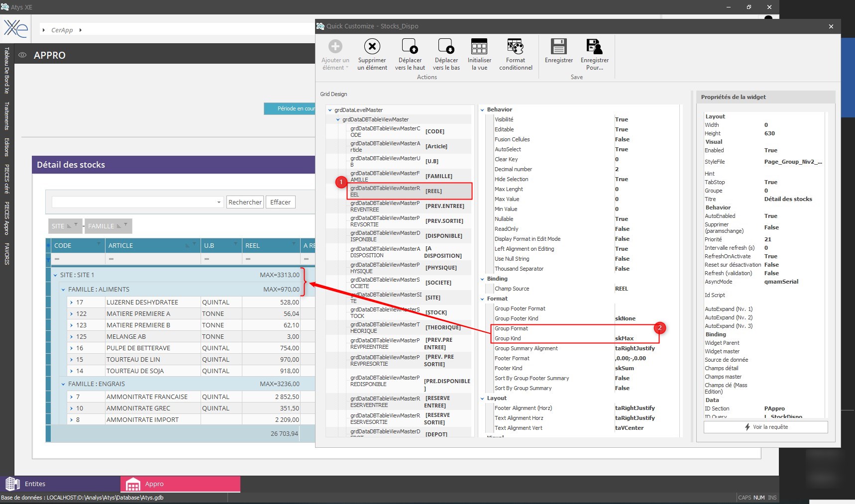Click Déplacer vers le haut icon
855x504 pixels.
pyautogui.click(x=410, y=47)
